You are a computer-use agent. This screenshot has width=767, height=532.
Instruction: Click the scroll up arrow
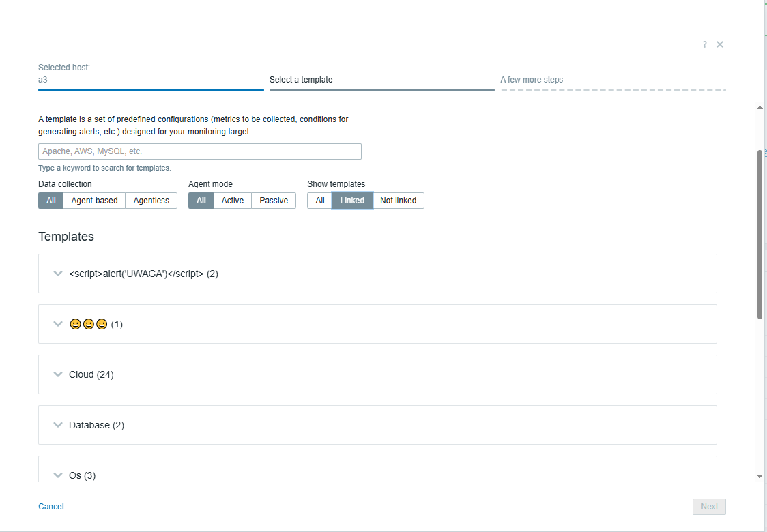click(x=759, y=108)
